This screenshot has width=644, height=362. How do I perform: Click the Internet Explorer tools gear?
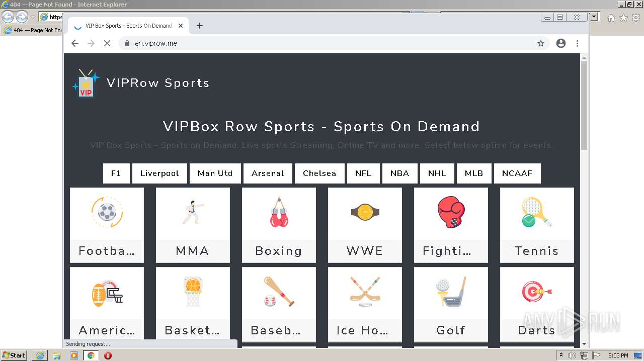coord(635,18)
